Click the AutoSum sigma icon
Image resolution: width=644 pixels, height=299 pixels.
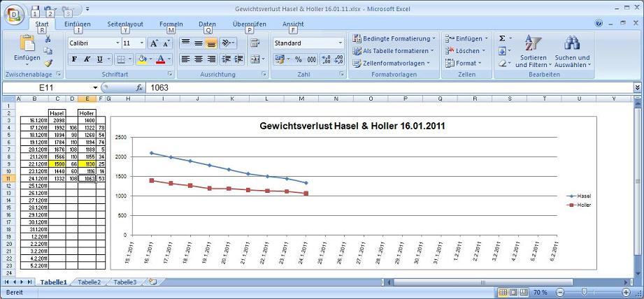(502, 38)
